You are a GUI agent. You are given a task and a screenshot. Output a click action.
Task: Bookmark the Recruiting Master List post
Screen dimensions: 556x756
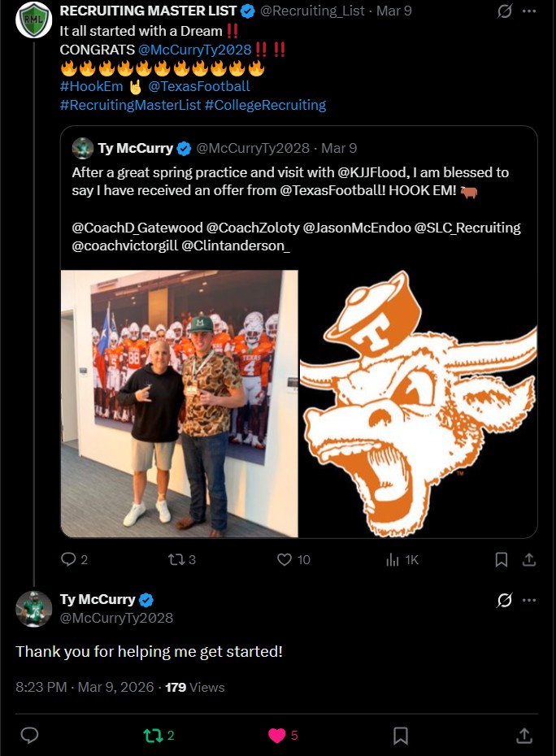click(x=502, y=559)
